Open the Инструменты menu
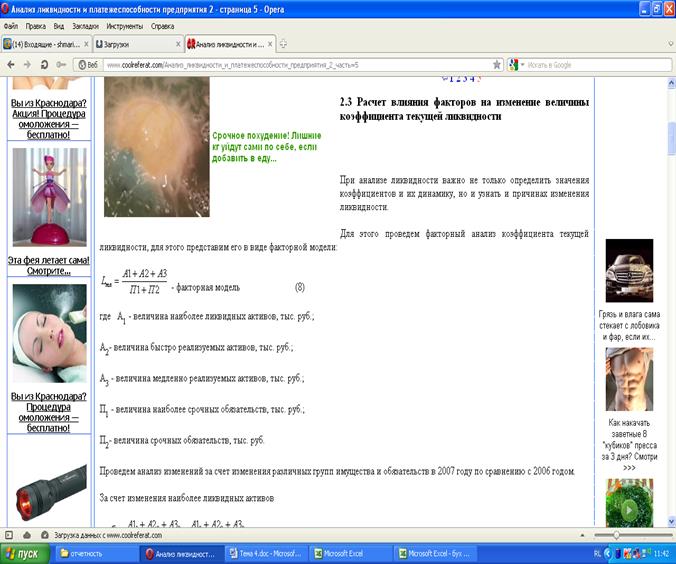The image size is (676, 564). pos(125,26)
